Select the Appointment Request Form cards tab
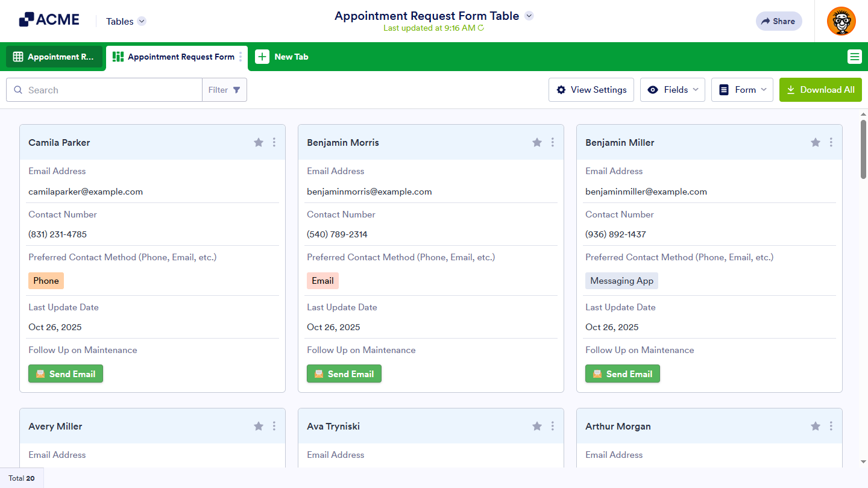 174,57
